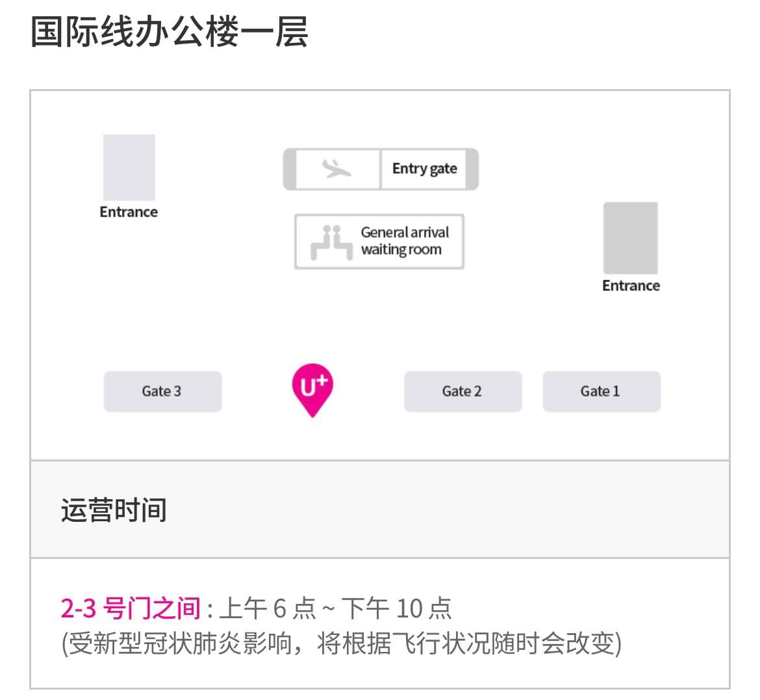
Task: Click the right Entrance text label
Action: (631, 286)
